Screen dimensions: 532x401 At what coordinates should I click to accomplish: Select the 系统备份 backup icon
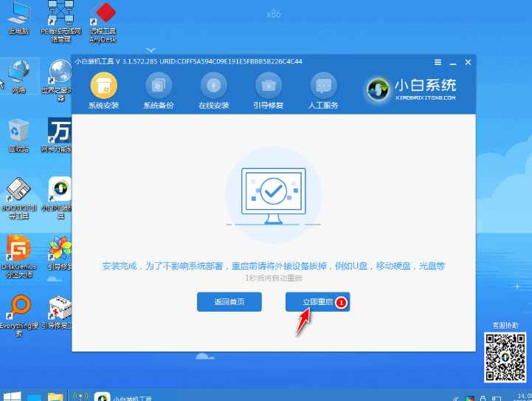[159, 91]
